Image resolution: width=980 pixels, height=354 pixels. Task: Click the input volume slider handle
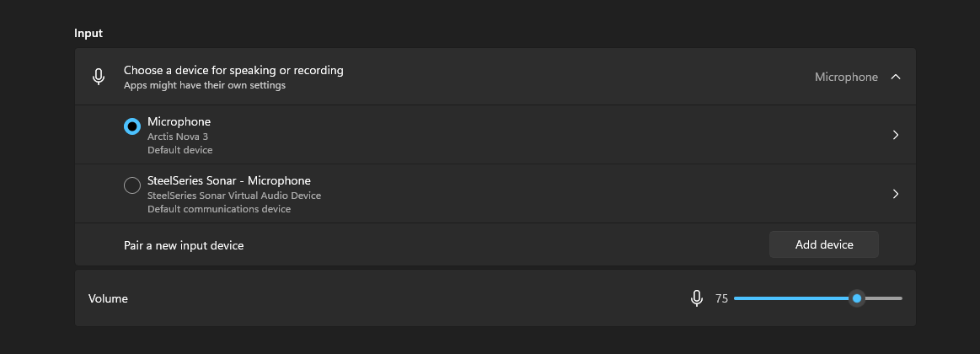point(857,298)
